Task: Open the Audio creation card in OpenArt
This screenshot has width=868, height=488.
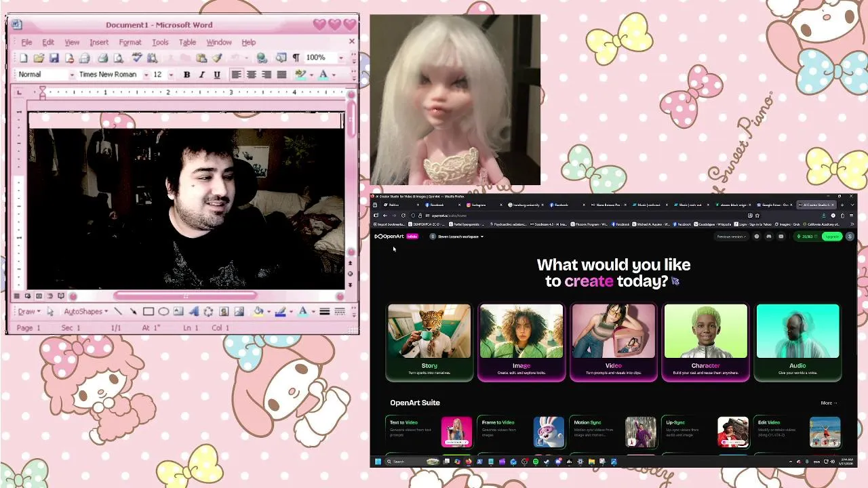Action: coord(798,342)
